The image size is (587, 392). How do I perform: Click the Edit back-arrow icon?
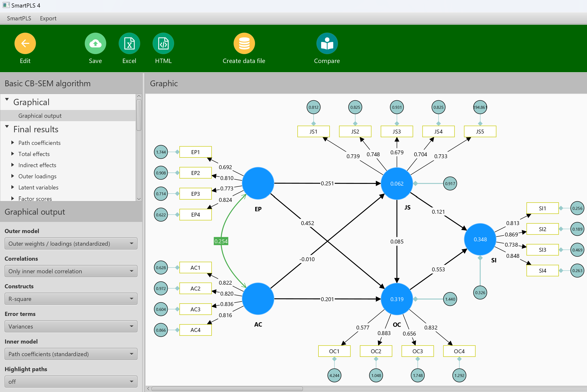[25, 44]
